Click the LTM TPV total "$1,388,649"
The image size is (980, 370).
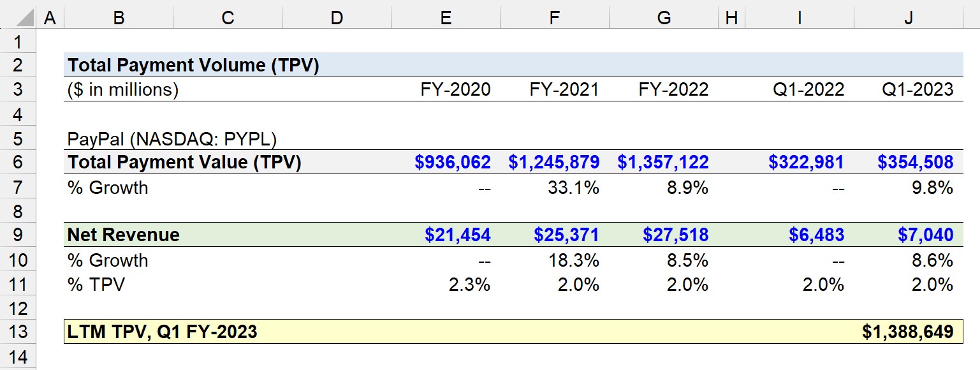(908, 332)
